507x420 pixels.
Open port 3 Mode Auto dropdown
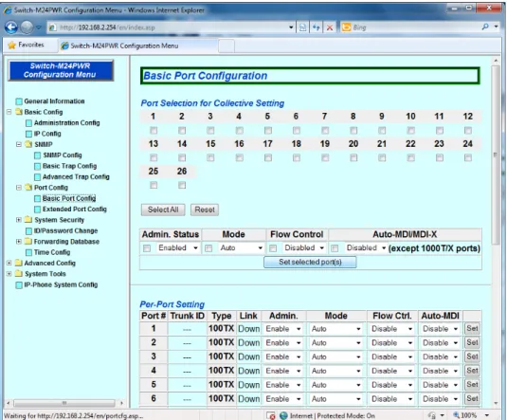pos(336,356)
